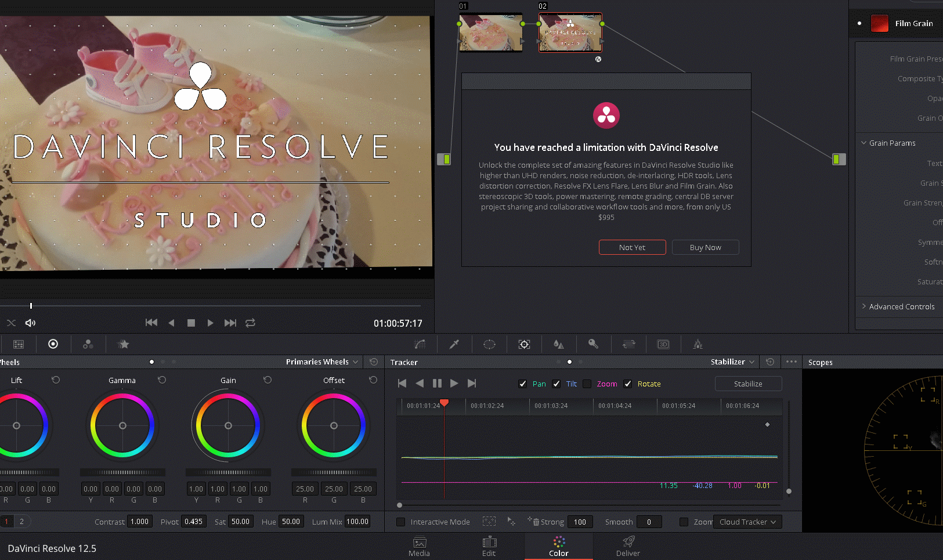This screenshot has height=560, width=943.
Task: Select the Tracker palette icon
Action: (524, 344)
